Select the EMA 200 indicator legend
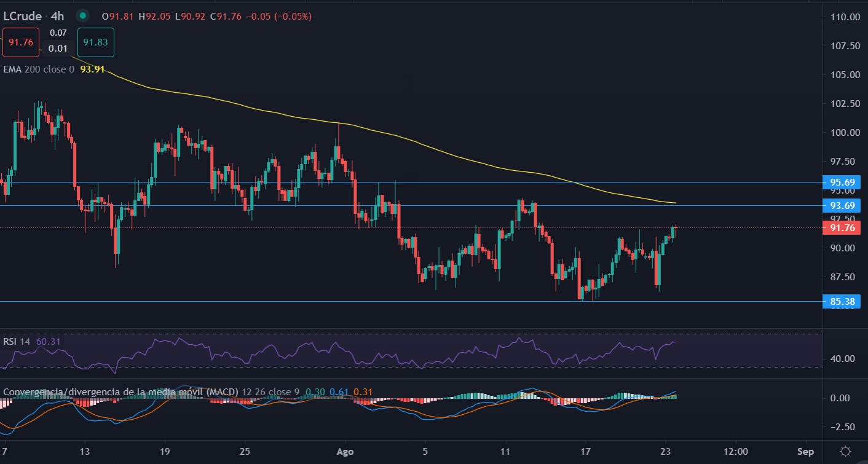 click(x=38, y=69)
